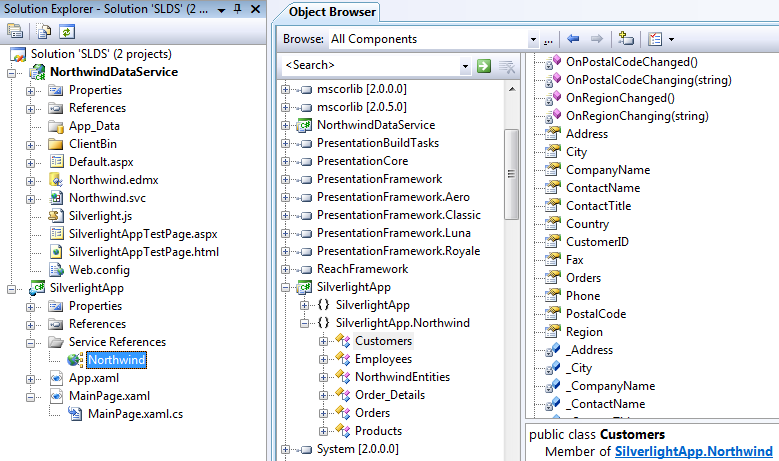This screenshot has height=461, width=779.
Task: Click the assembly list vertical scrollbar thumb
Action: click(x=511, y=174)
